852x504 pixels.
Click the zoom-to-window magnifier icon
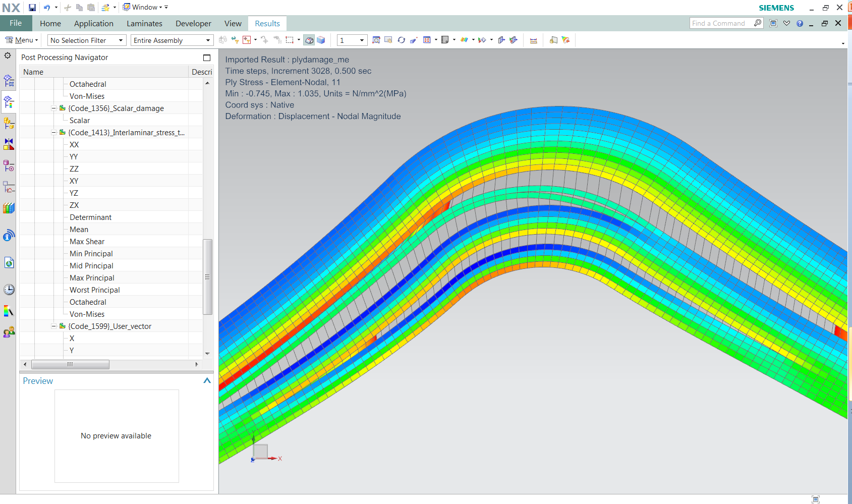(376, 40)
